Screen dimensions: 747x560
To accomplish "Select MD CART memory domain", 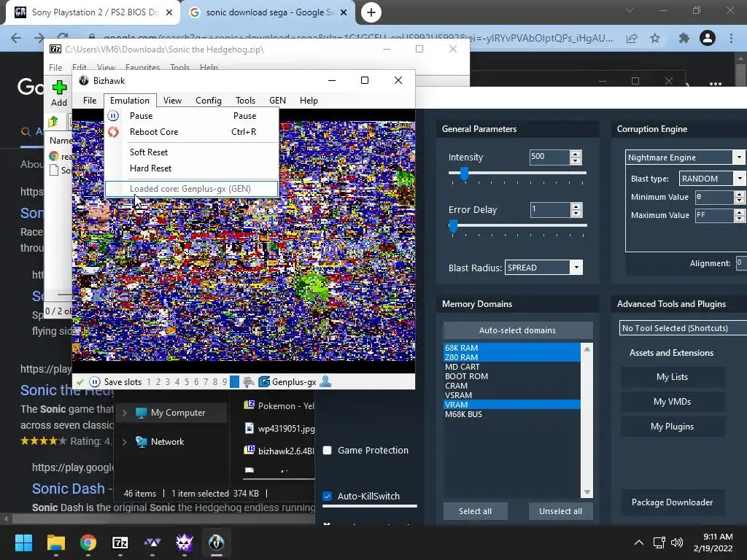I will (511, 367).
